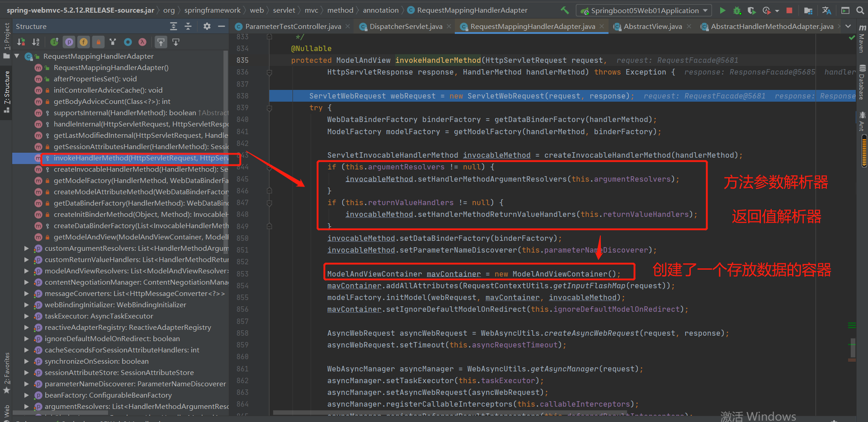Toggle Sort by Visibility
This screenshot has width=868, height=422.
(x=21, y=42)
